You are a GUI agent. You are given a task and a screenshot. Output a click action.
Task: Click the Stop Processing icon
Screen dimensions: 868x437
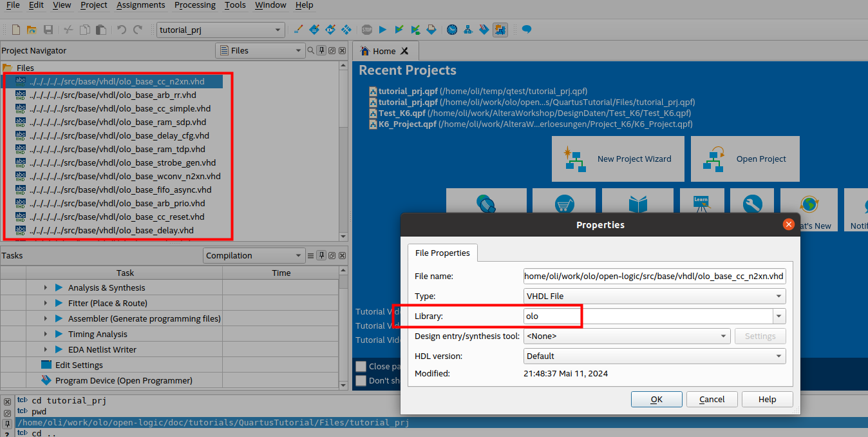366,30
